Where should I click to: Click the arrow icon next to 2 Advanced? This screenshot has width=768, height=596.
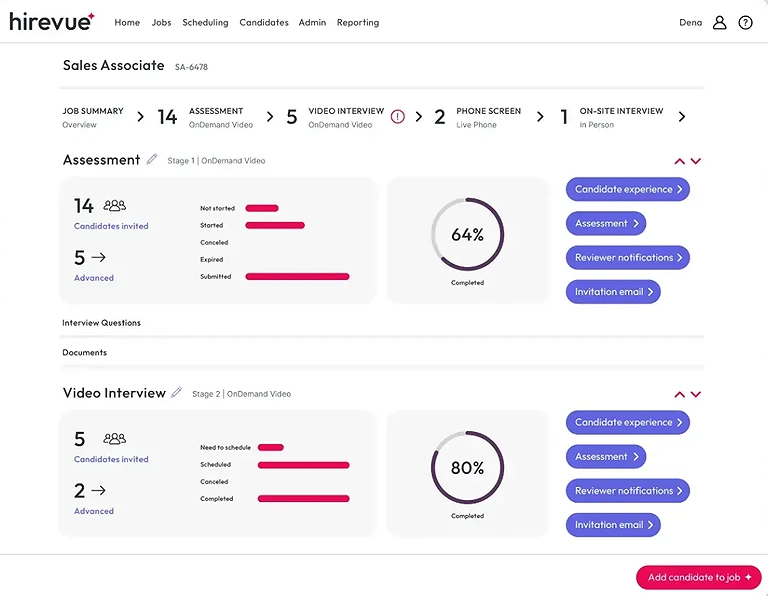click(98, 490)
